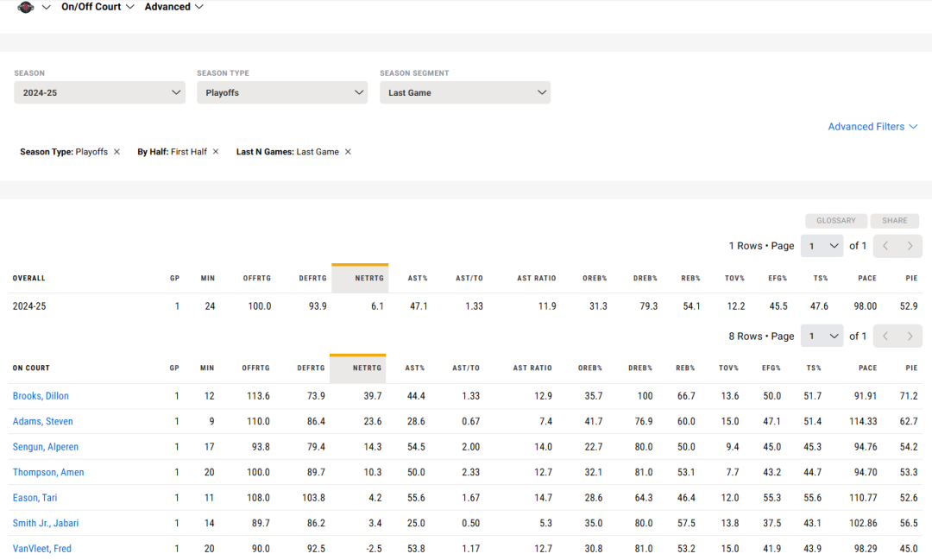Click the Share button
The width and height of the screenshot is (932, 560).
(894, 221)
